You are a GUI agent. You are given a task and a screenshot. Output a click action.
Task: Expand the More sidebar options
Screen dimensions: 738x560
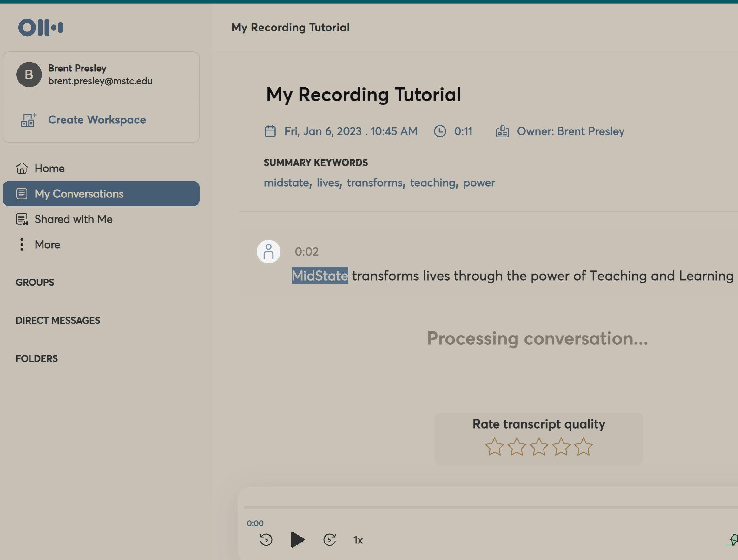coord(47,244)
